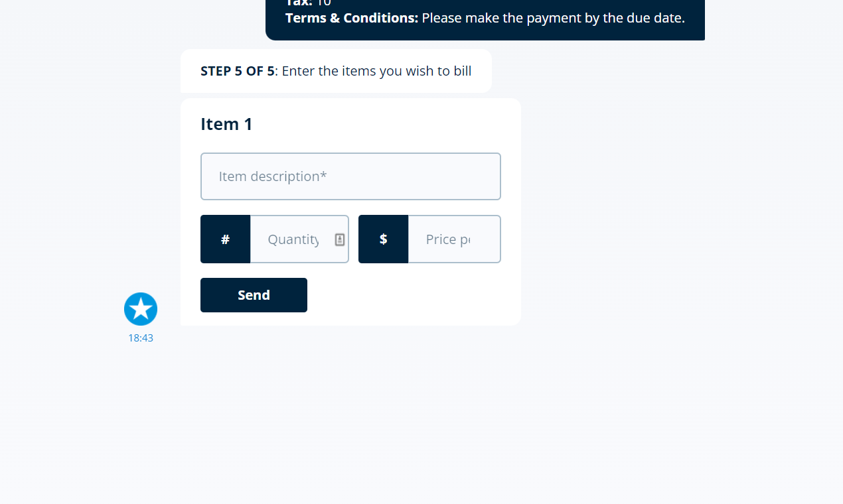
Task: Click the hash icon on the Quantity field
Action: click(x=225, y=239)
